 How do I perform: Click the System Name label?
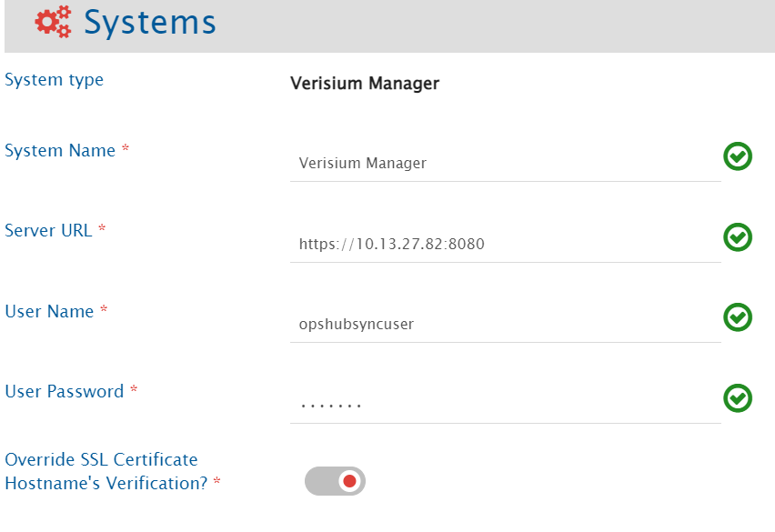point(60,151)
